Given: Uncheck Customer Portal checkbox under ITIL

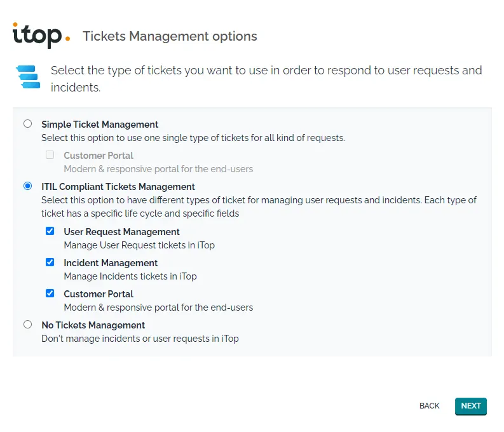Looking at the screenshot, I should 50,294.
